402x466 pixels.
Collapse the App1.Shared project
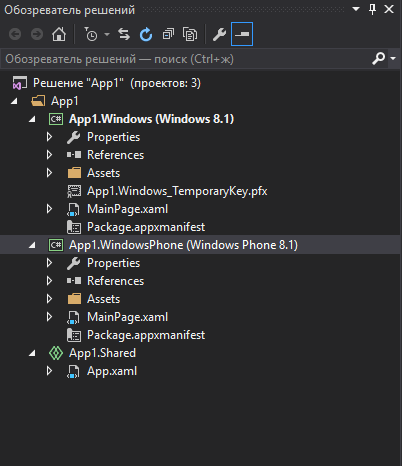[x=32, y=353]
